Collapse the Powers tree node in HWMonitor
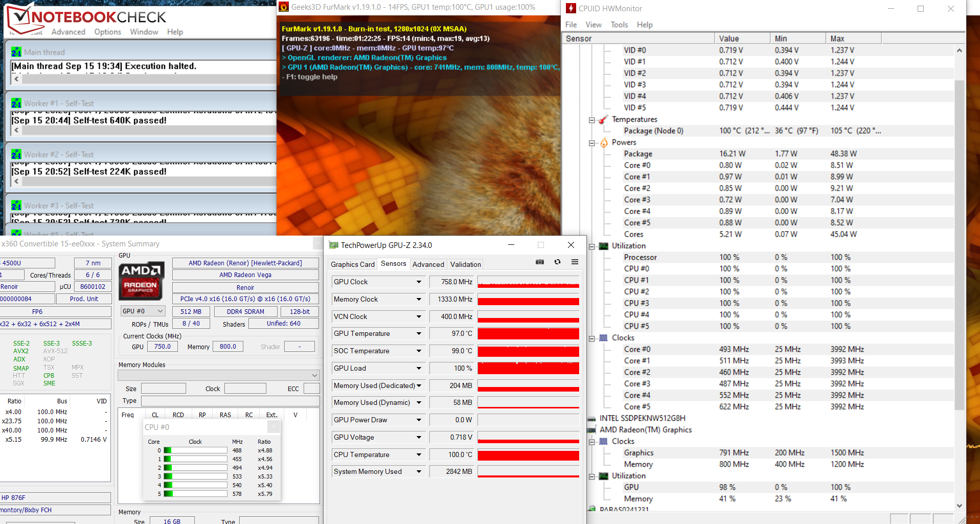Screen dimensions: 980x524 (591, 143)
